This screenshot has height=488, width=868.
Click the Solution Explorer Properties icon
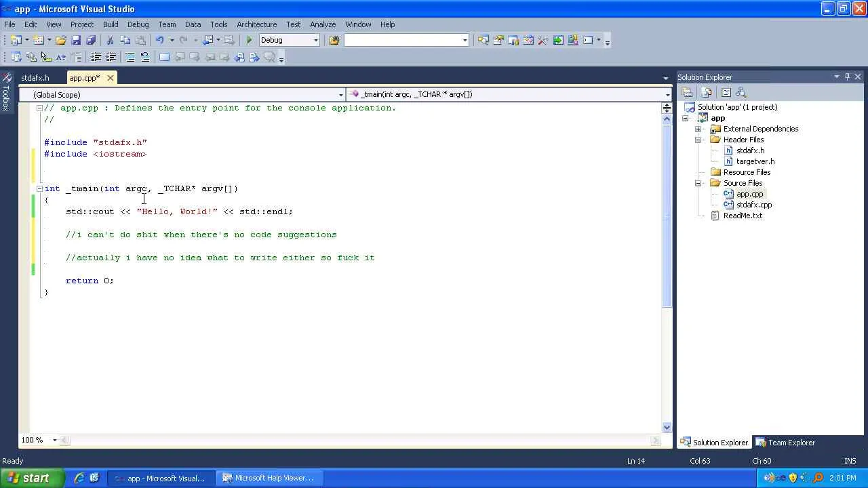click(x=687, y=92)
